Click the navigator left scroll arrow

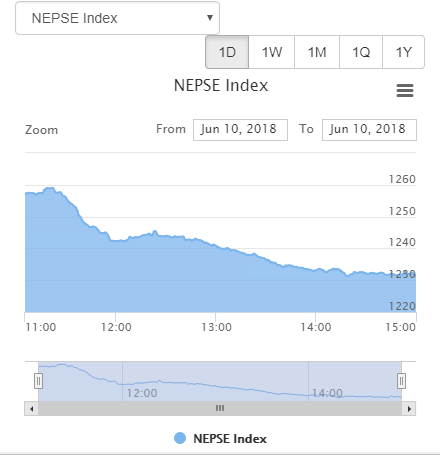coord(32,409)
